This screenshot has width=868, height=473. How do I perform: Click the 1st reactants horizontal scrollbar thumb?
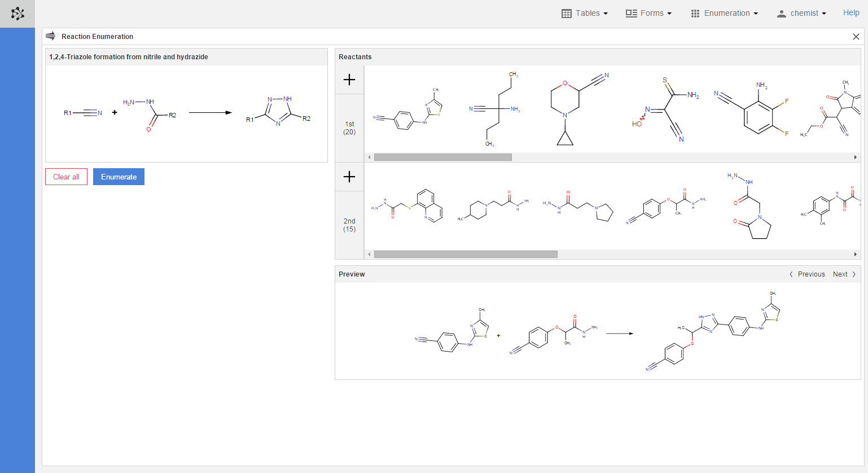click(x=443, y=157)
